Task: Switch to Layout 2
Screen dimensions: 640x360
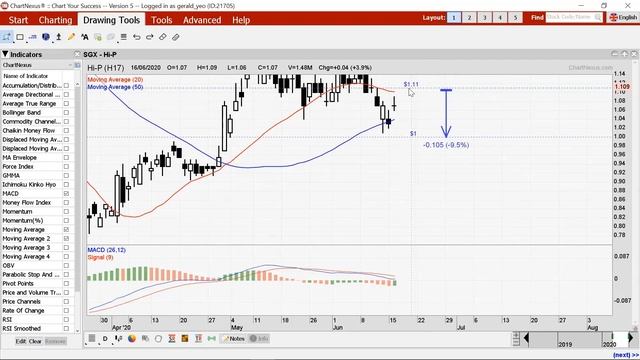Action: pos(469,18)
